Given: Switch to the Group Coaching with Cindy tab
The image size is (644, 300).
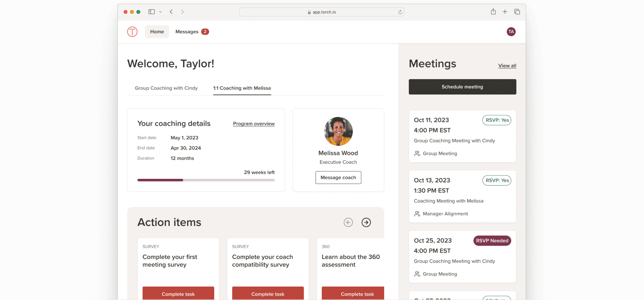Looking at the screenshot, I should [x=166, y=88].
